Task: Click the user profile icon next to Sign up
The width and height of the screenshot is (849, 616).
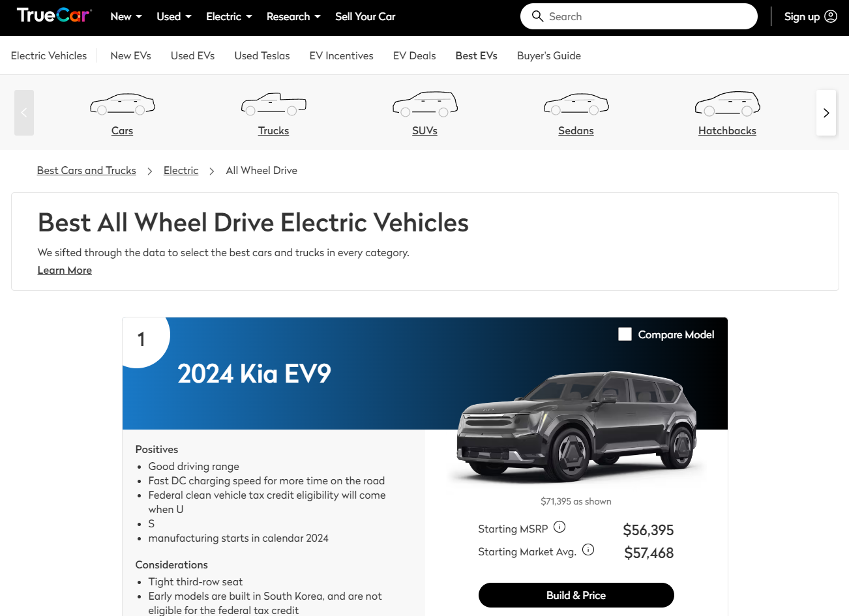Action: (831, 16)
